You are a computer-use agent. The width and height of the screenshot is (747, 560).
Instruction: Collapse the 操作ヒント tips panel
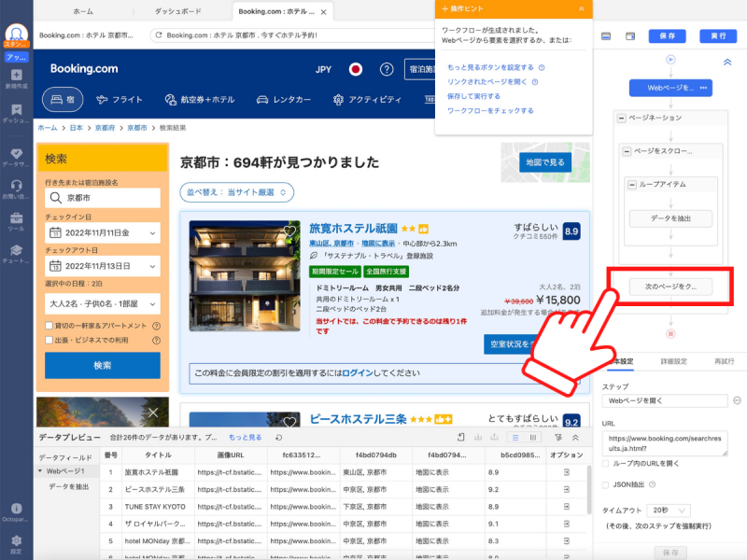[581, 9]
